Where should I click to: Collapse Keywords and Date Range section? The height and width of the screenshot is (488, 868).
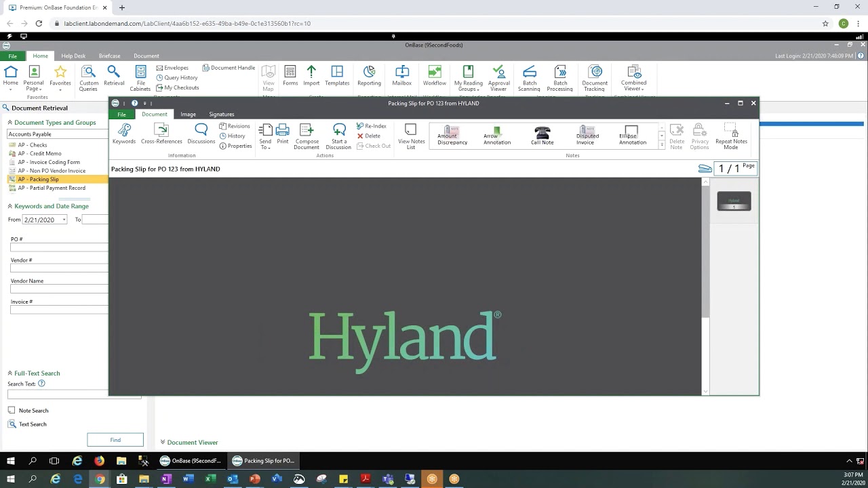pyautogui.click(x=10, y=206)
